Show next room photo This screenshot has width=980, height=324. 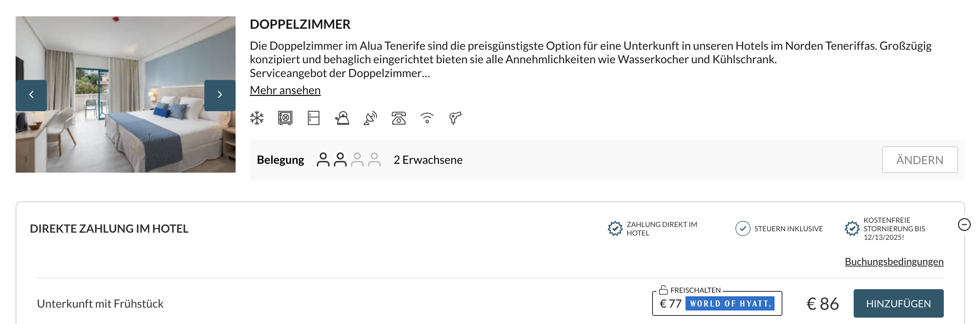(x=220, y=95)
